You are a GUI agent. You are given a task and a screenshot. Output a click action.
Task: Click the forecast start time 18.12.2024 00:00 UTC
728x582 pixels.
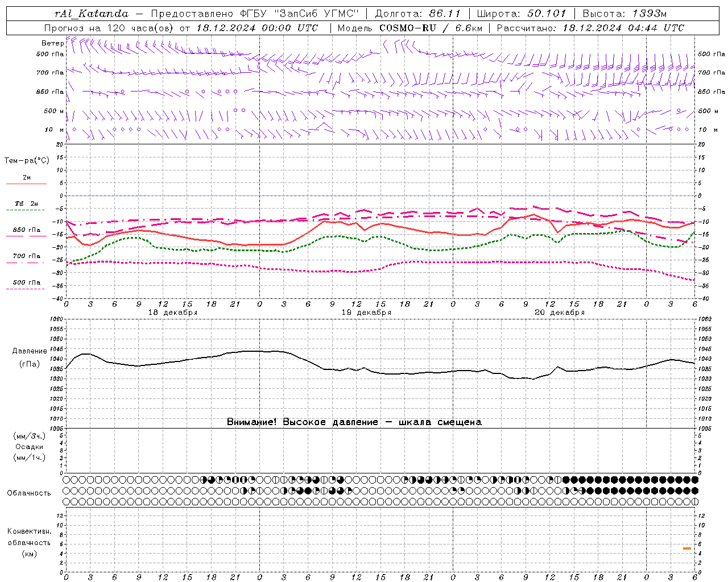point(257,28)
